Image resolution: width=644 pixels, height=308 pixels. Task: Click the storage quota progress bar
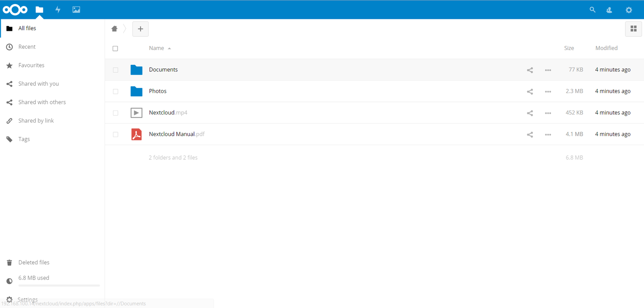click(x=59, y=285)
